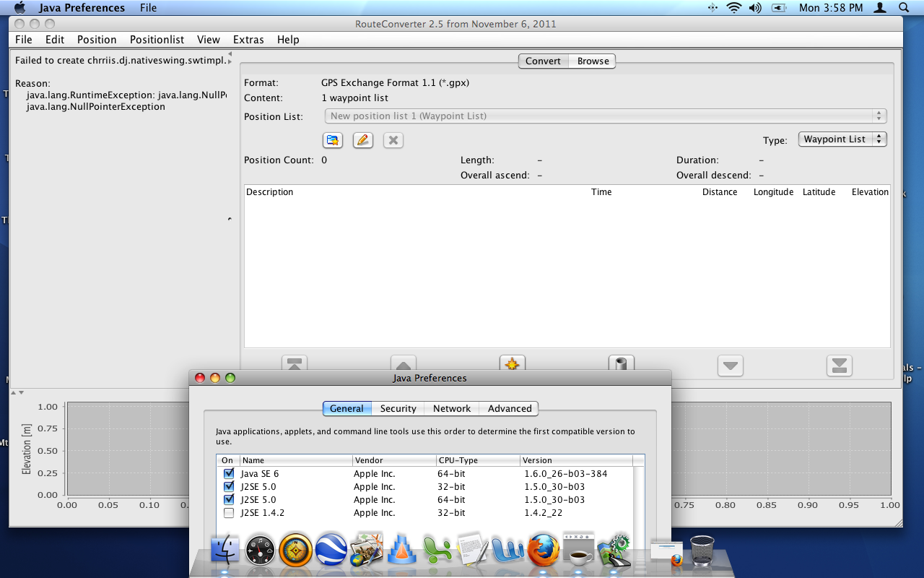Move selection to bottom with the bar-arrow button
The image size is (924, 578).
tap(840, 366)
